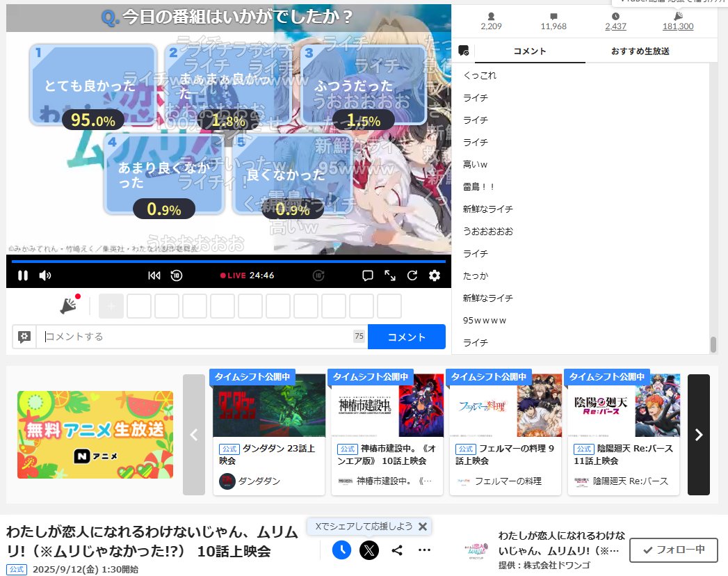Click the 公式 badge under the title
Viewport: 728px width, 576px height.
tap(17, 570)
